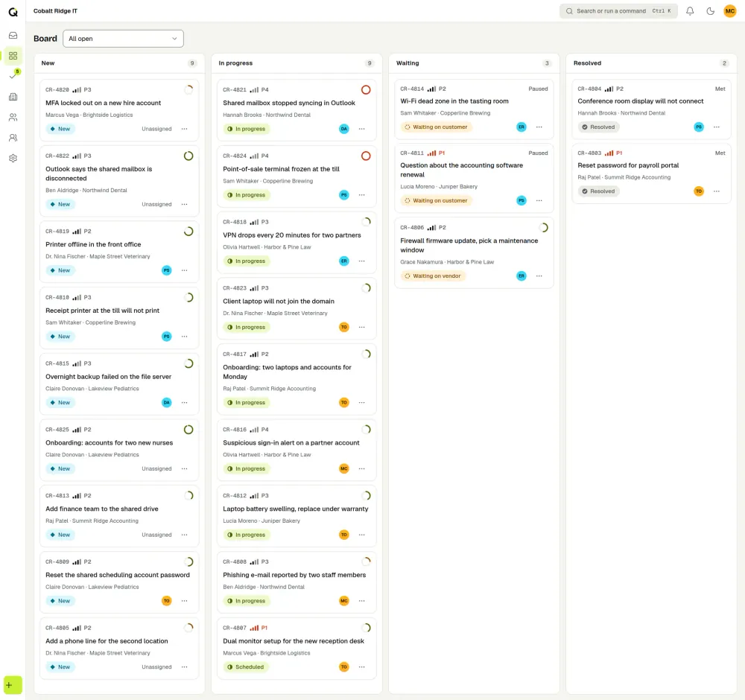
Task: Open more options on CR-4821 card
Action: (x=361, y=129)
